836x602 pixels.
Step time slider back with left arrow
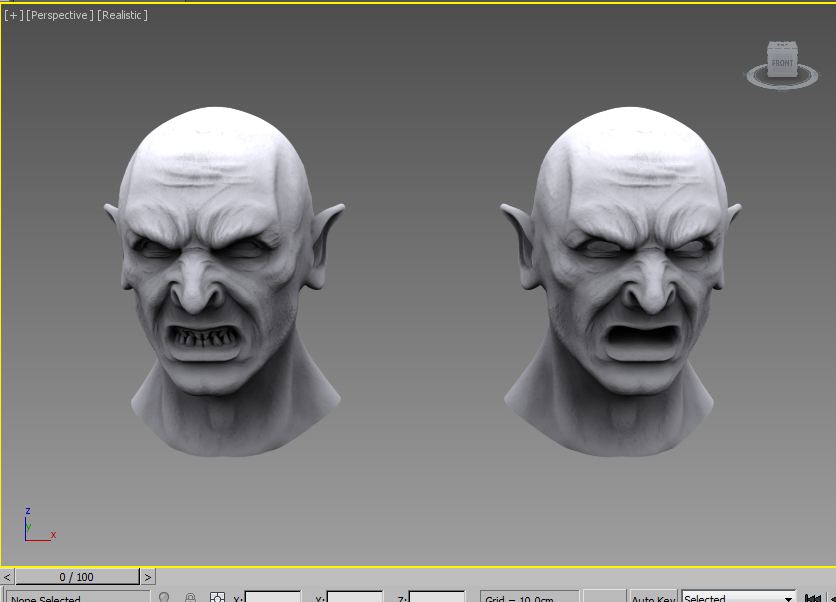point(7,577)
